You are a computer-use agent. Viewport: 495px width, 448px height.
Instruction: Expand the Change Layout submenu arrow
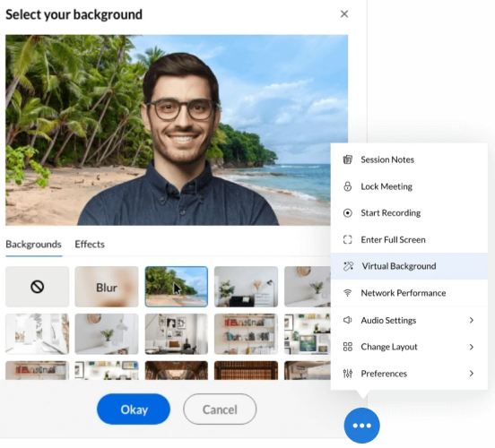click(472, 347)
